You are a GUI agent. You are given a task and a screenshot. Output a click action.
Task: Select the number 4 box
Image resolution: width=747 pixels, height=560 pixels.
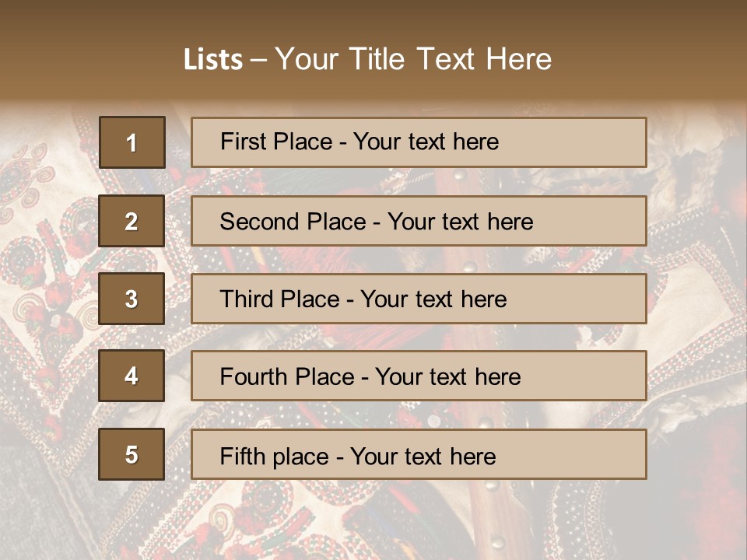(132, 376)
